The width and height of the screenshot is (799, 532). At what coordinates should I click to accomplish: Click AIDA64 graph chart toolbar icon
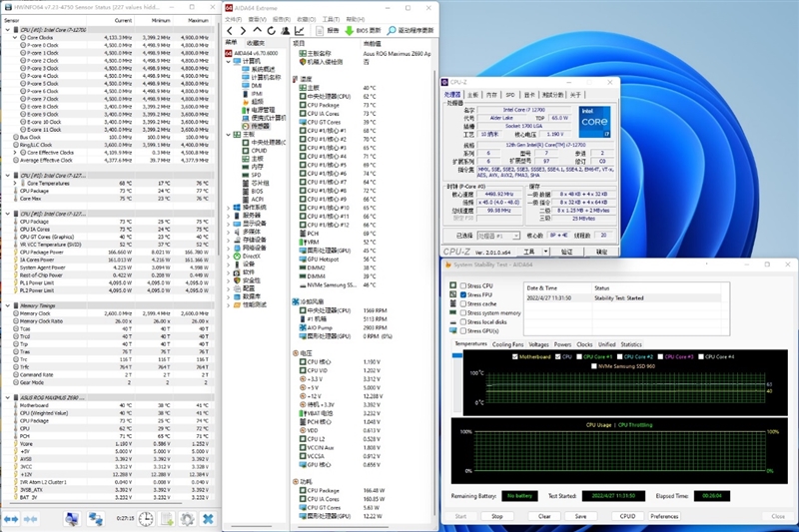tap(299, 31)
